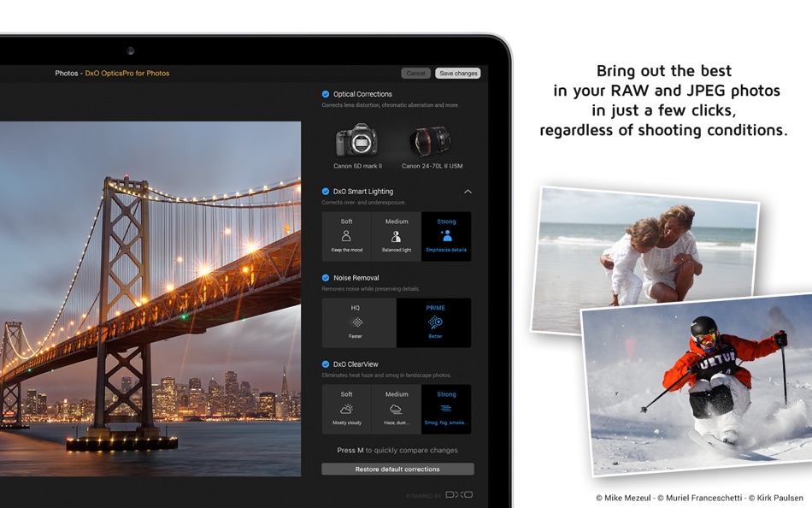Click the Canon 5D mark II camera icon
Viewport: 812px width, 508px height.
[356, 140]
